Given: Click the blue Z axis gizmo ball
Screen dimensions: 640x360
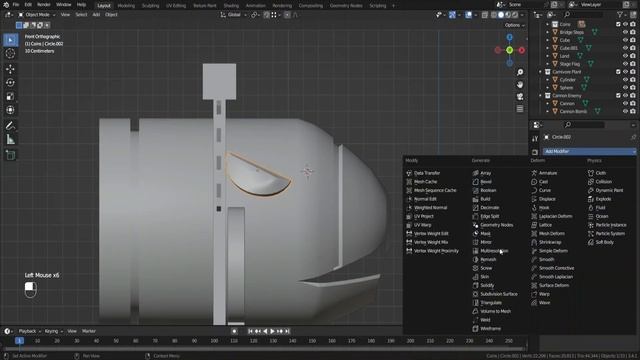Looking at the screenshot, I should 509,38.
